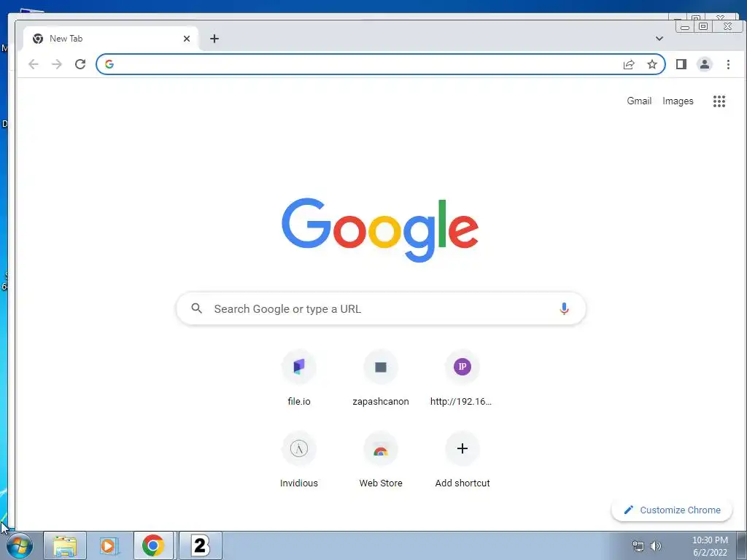The width and height of the screenshot is (747, 560).
Task: Open the zapashcanon shortcut
Action: (x=381, y=379)
